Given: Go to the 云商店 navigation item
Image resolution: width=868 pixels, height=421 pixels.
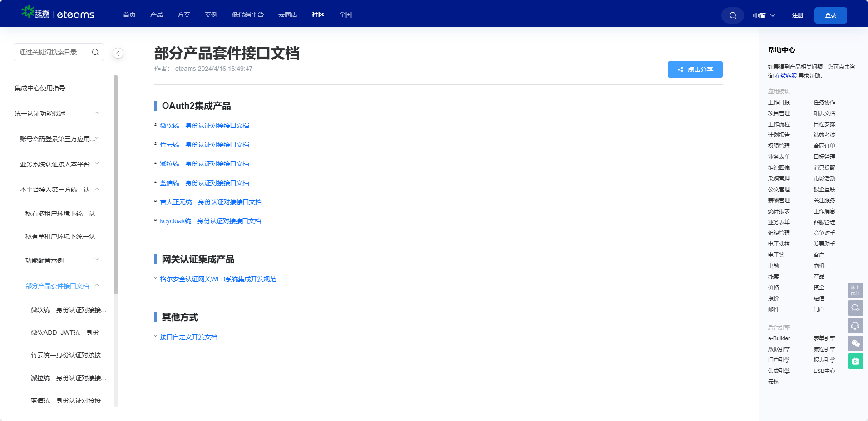Looking at the screenshot, I should 288,15.
